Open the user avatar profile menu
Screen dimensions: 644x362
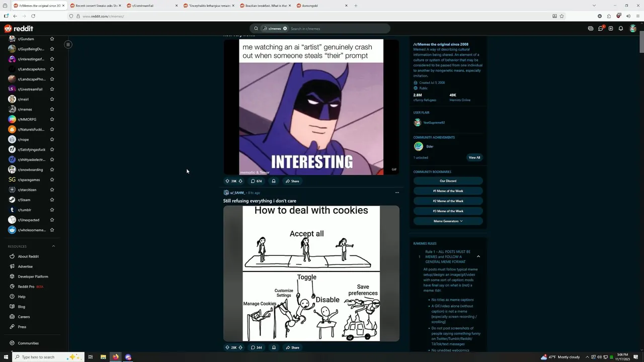(x=633, y=29)
